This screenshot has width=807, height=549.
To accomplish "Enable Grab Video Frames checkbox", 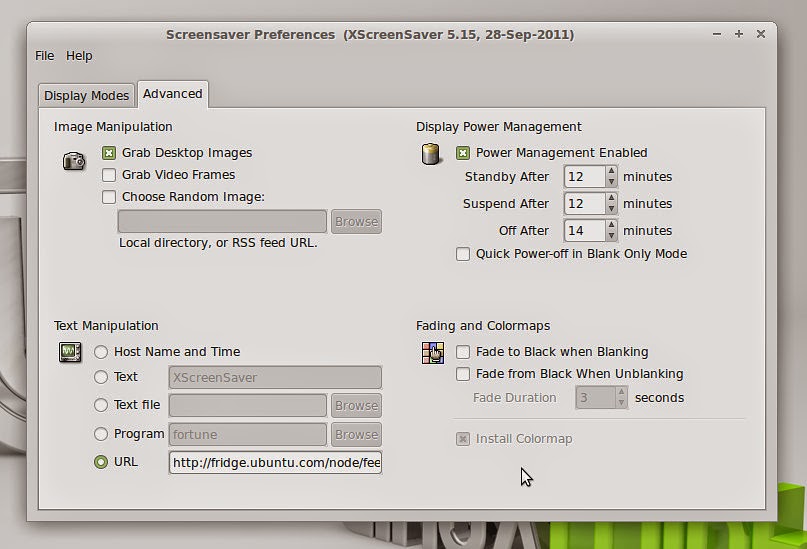I will coord(109,175).
